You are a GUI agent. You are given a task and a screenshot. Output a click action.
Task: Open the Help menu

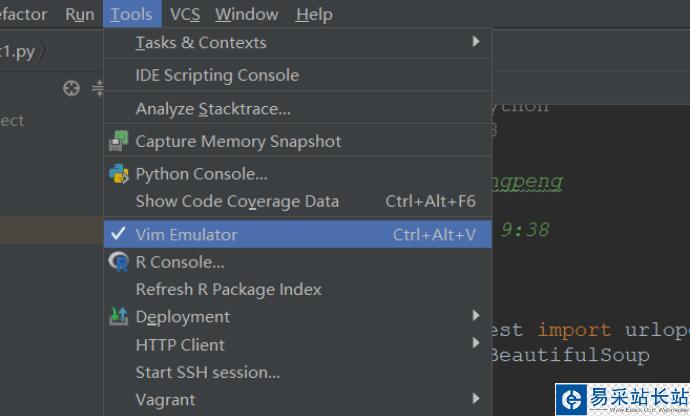pyautogui.click(x=314, y=14)
